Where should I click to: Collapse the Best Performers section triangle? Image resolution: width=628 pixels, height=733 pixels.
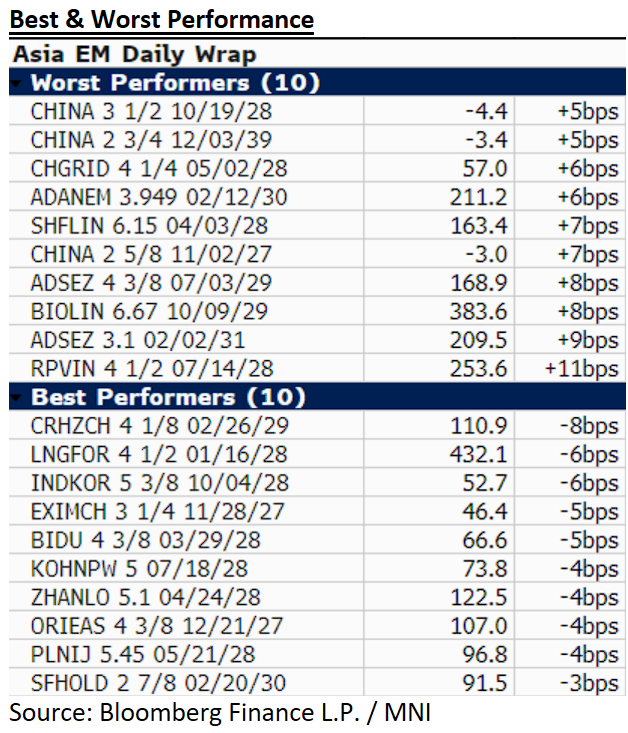pos(18,398)
